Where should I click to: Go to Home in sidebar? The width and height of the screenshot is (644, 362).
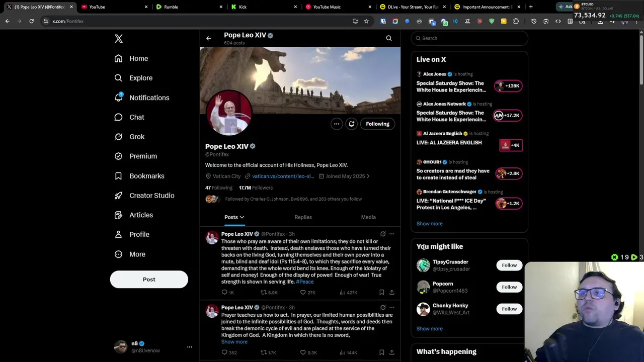131,58
